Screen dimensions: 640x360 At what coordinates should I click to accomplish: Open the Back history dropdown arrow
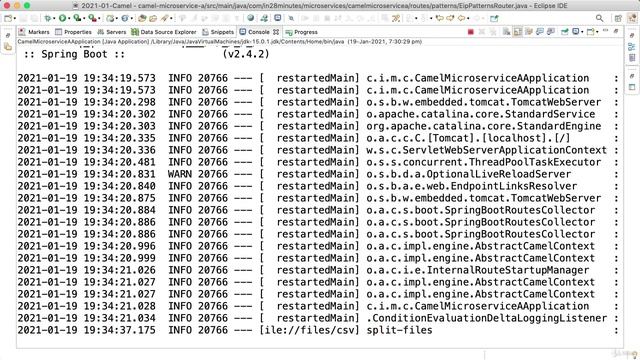(x=468, y=18)
